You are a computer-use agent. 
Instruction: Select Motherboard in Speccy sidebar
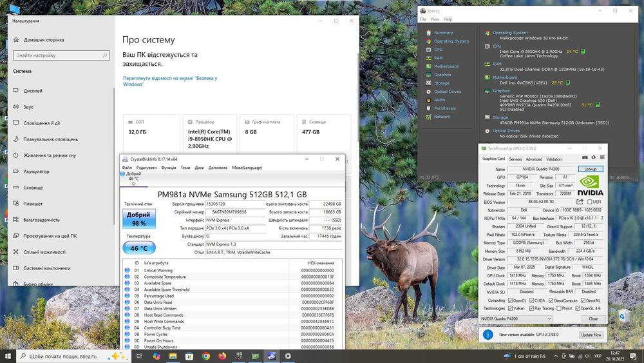coord(446,66)
